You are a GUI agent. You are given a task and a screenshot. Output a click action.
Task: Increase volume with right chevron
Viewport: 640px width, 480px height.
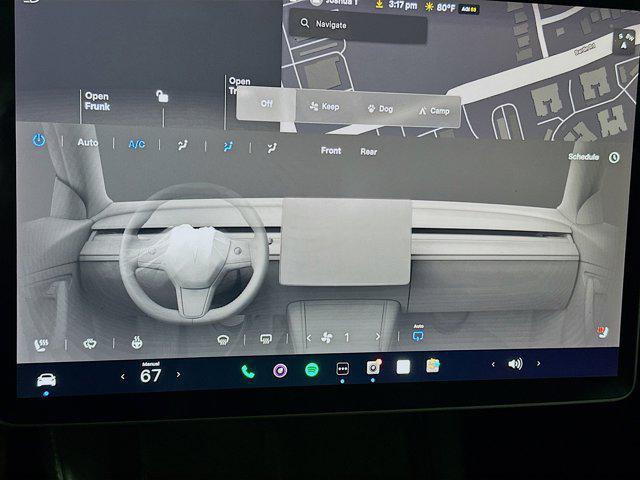(x=538, y=363)
